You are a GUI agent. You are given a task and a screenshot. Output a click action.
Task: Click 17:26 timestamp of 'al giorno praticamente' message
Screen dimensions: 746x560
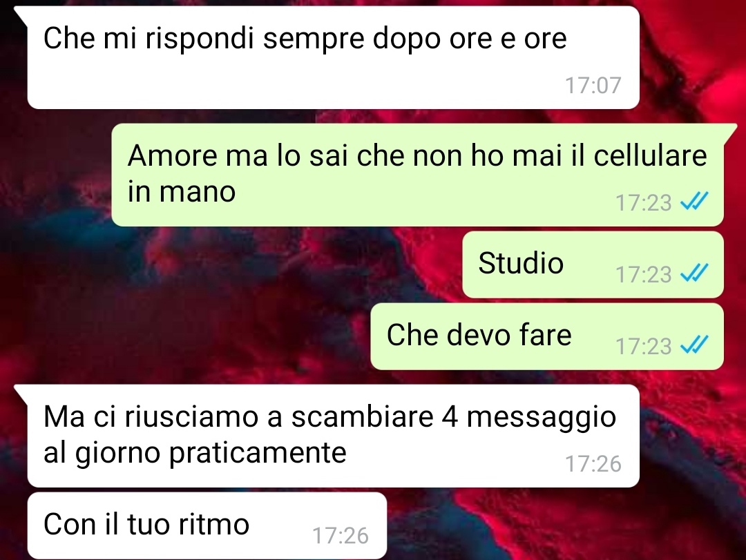point(593,464)
